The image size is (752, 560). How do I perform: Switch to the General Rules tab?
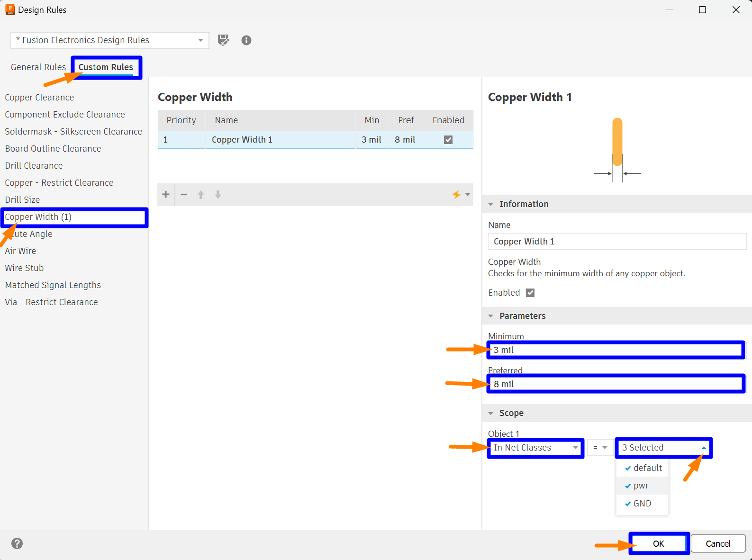pos(38,67)
